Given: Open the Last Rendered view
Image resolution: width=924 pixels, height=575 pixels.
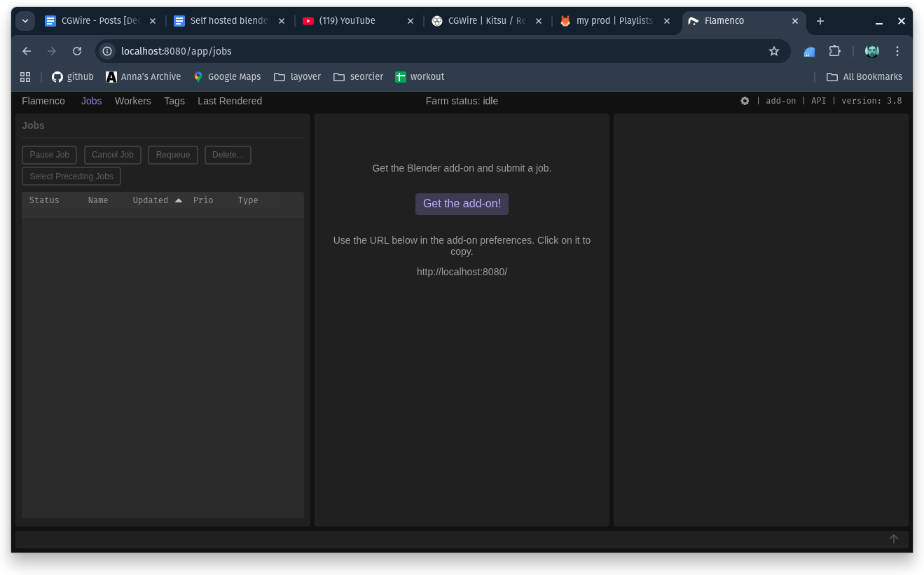Looking at the screenshot, I should pyautogui.click(x=230, y=101).
